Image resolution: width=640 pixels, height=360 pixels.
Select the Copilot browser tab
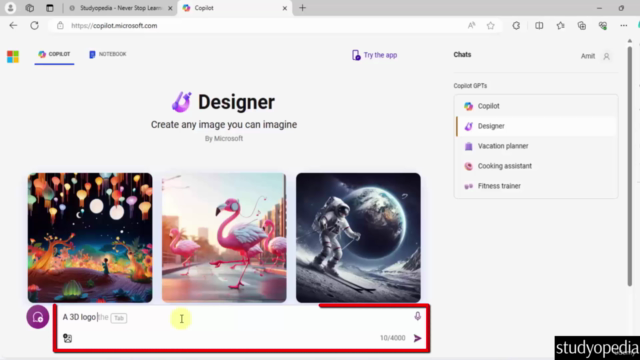[235, 8]
